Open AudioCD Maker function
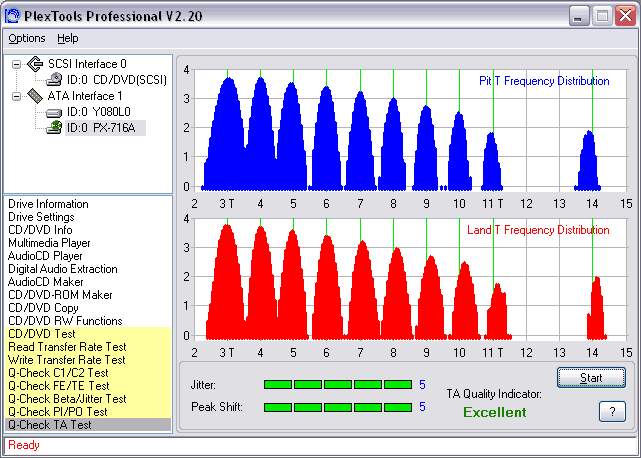The width and height of the screenshot is (641, 458). click(45, 282)
